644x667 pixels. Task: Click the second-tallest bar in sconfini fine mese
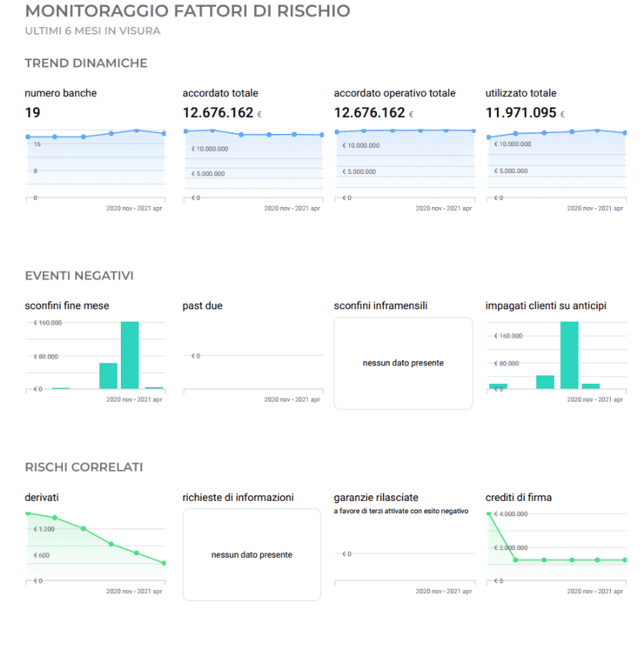pyautogui.click(x=108, y=375)
